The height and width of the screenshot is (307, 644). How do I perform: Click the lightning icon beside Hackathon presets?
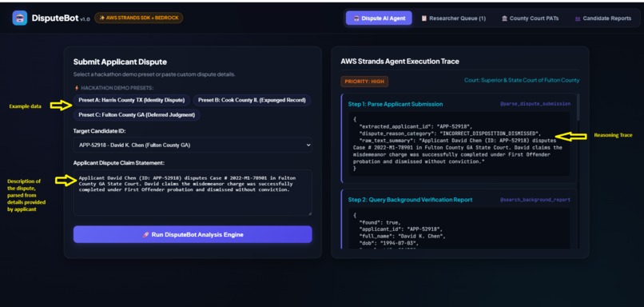(x=77, y=88)
